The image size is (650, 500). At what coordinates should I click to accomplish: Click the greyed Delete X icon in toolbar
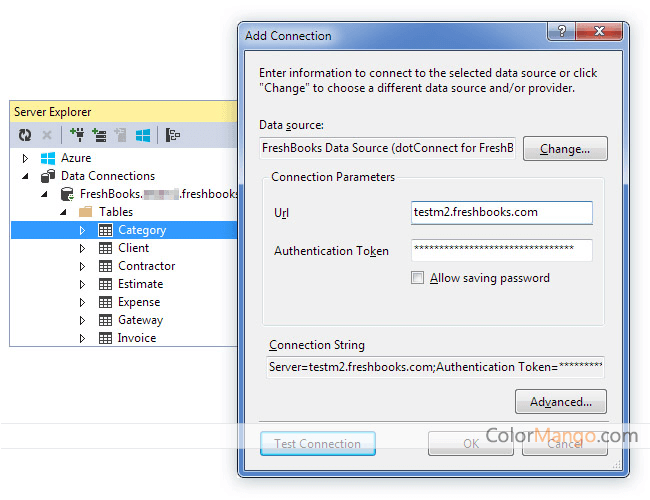point(47,135)
